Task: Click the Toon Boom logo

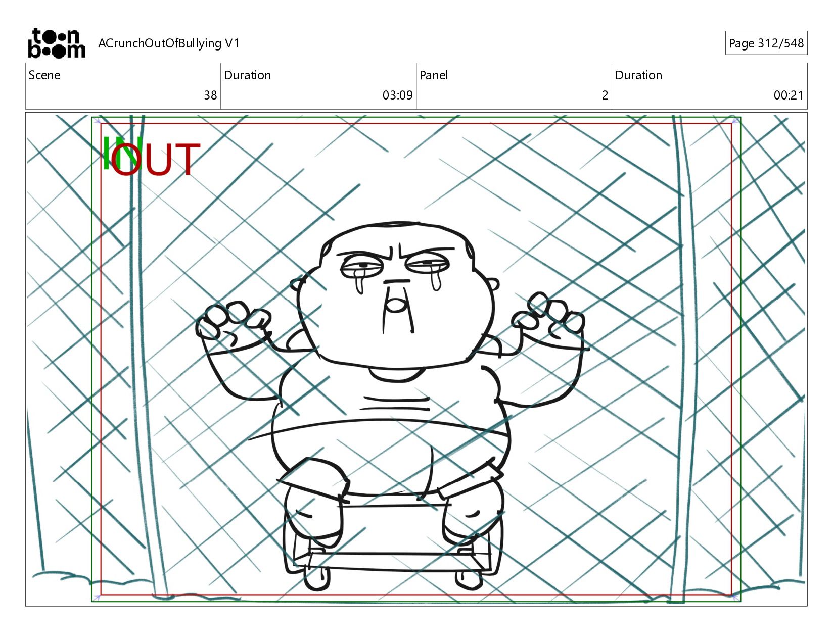Action: click(x=56, y=43)
